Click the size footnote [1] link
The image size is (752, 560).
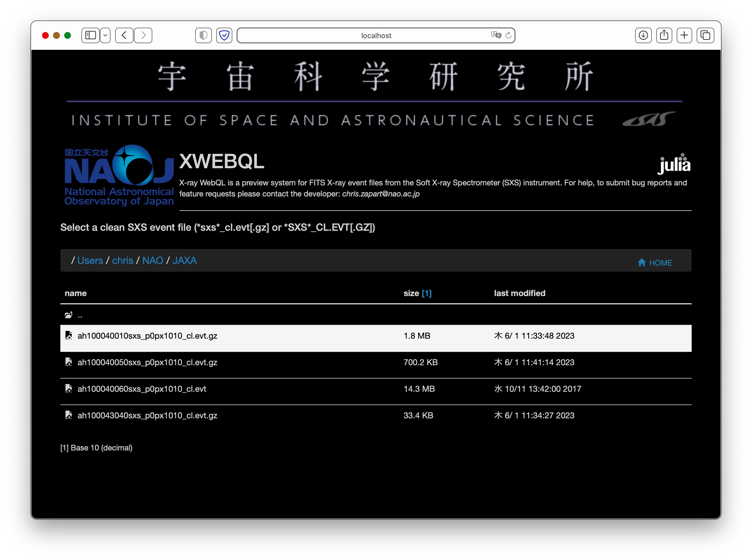click(426, 293)
